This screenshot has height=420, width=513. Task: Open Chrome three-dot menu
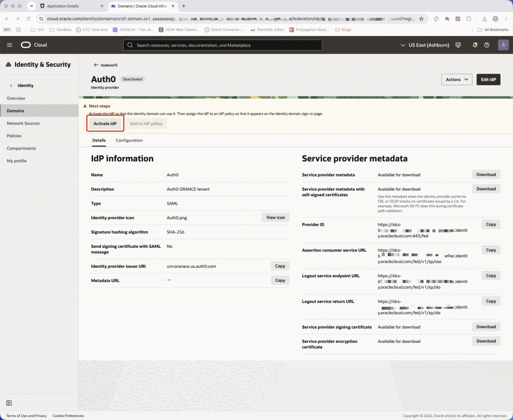(506, 19)
